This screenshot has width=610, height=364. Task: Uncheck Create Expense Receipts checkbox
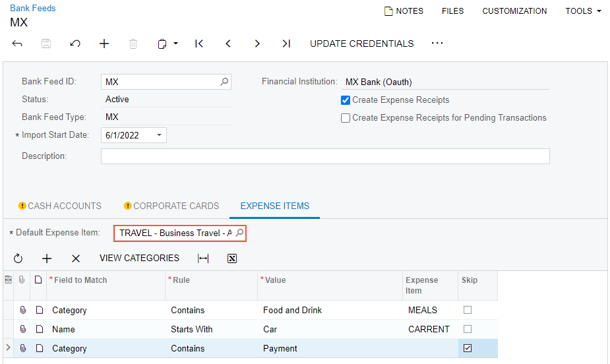(x=346, y=100)
